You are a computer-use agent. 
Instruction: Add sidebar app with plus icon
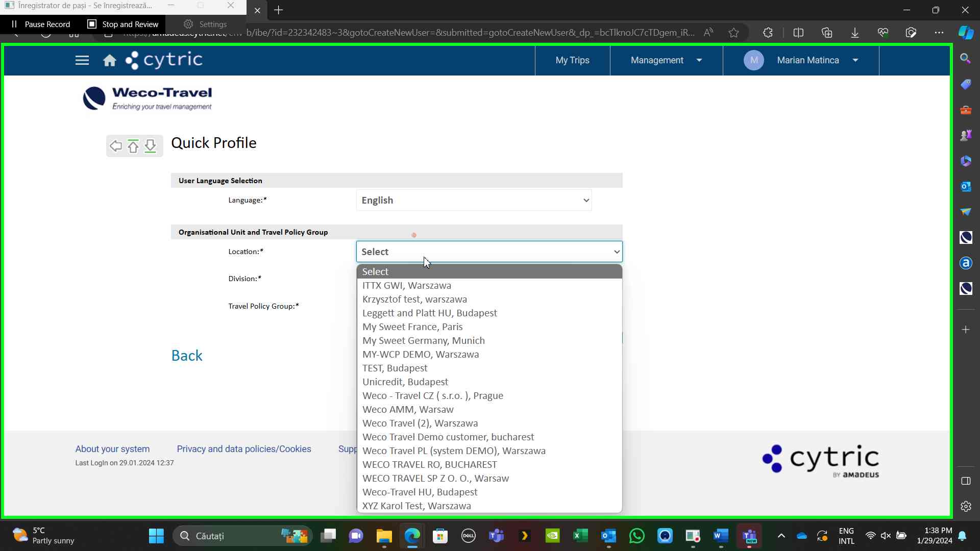[x=965, y=330]
